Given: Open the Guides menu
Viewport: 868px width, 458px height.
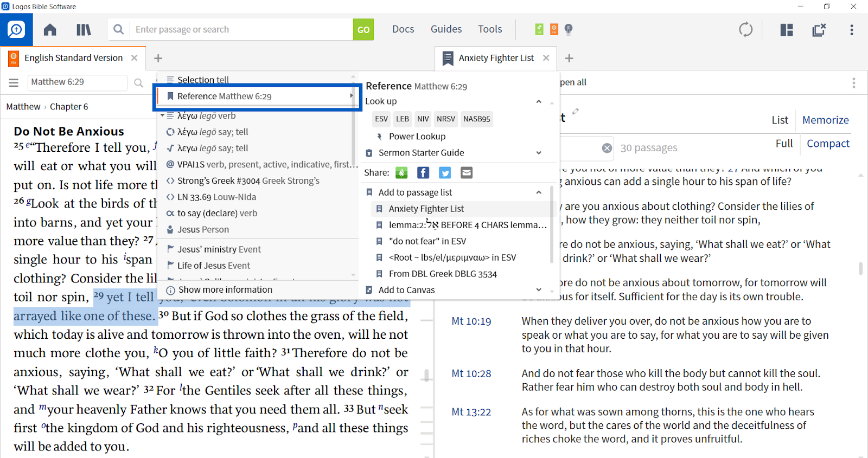Looking at the screenshot, I should [x=446, y=29].
